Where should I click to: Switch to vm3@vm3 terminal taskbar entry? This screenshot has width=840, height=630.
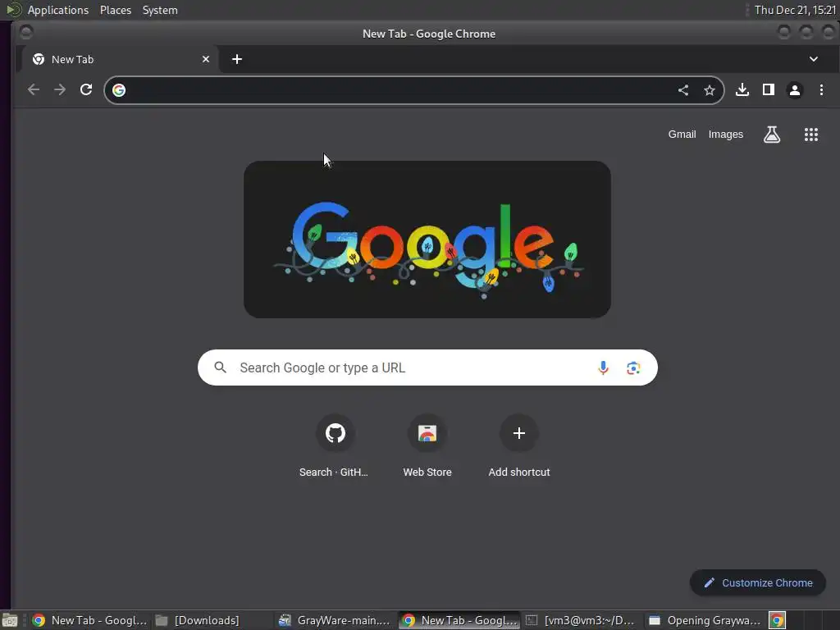582,620
